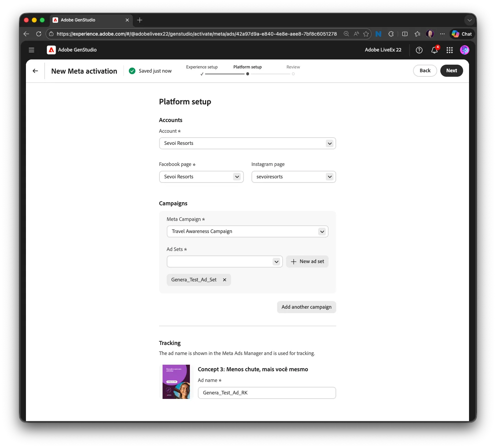Screen dimensions: 496x448
Task: Bookmark the page with the star icon
Action: point(366,34)
